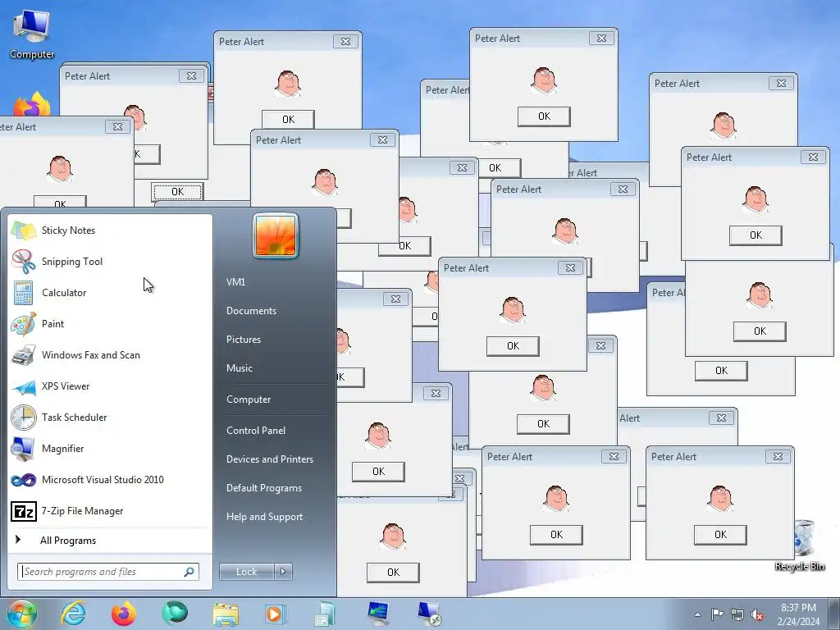Viewport: 840px width, 630px height.
Task: Open the Music library
Action: click(240, 368)
